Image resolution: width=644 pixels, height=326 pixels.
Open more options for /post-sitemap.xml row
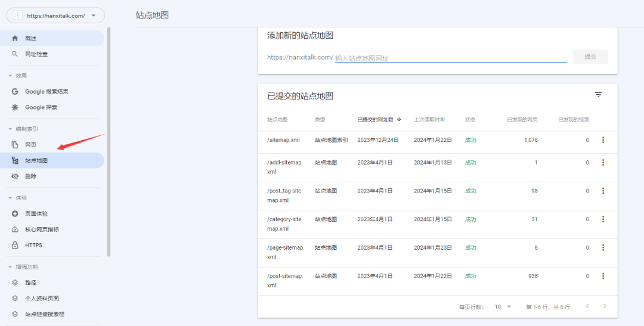click(603, 276)
